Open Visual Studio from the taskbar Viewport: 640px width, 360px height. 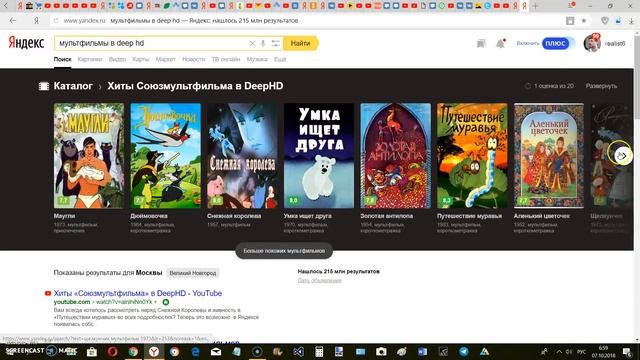[298, 351]
